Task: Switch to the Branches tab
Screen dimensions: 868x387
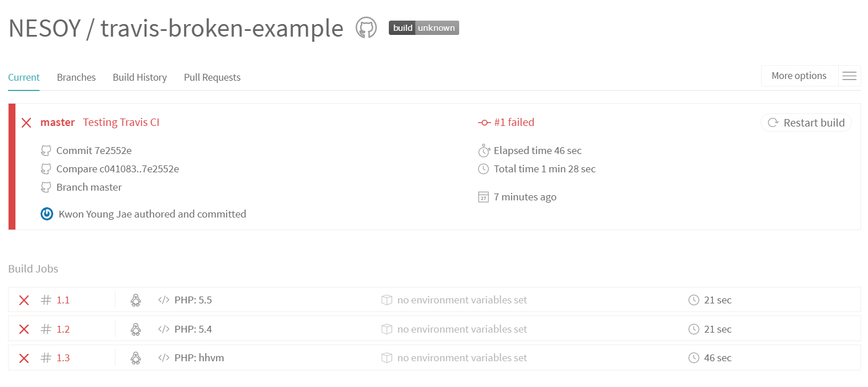Action: 76,77
